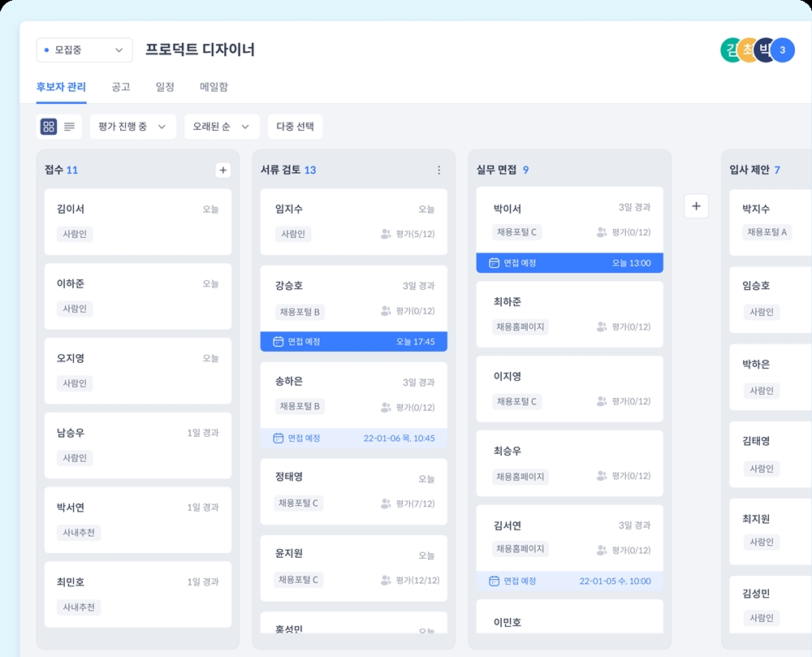812x657 pixels.
Task: Open the 모집중 status dropdown
Action: (84, 50)
